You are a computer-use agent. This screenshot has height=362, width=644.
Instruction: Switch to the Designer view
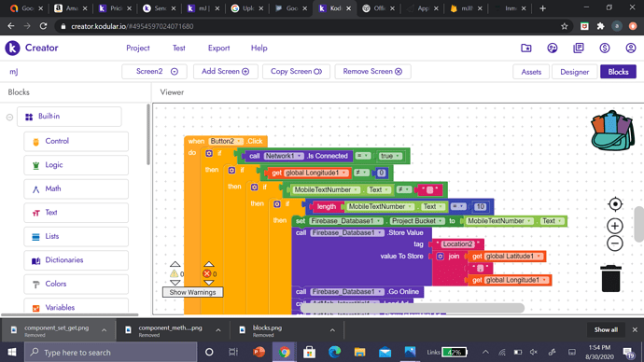pos(575,72)
